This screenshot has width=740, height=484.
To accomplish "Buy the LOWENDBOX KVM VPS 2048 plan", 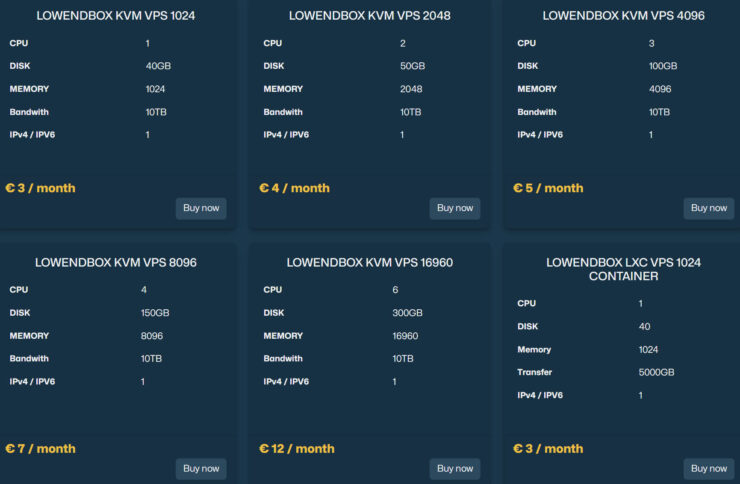I will pos(455,208).
